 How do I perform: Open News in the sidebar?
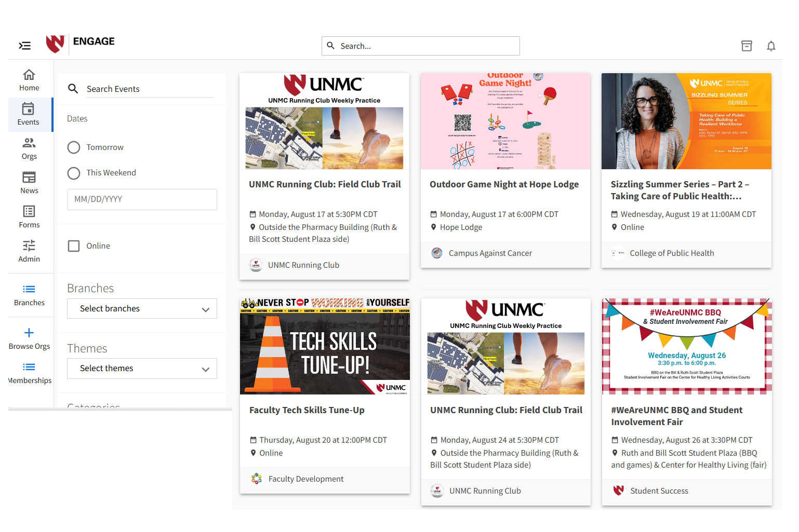pyautogui.click(x=29, y=183)
